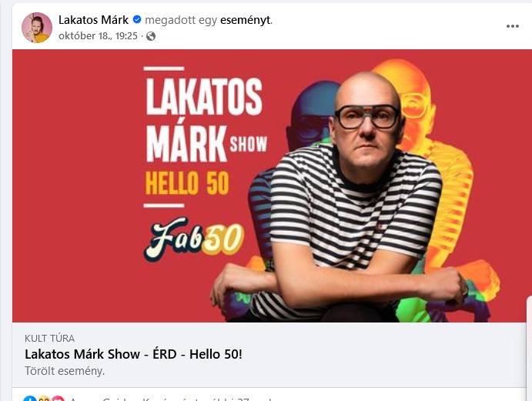Open the Lakatos Márk profile name link
Screen dimensions: 532x401
(x=93, y=20)
